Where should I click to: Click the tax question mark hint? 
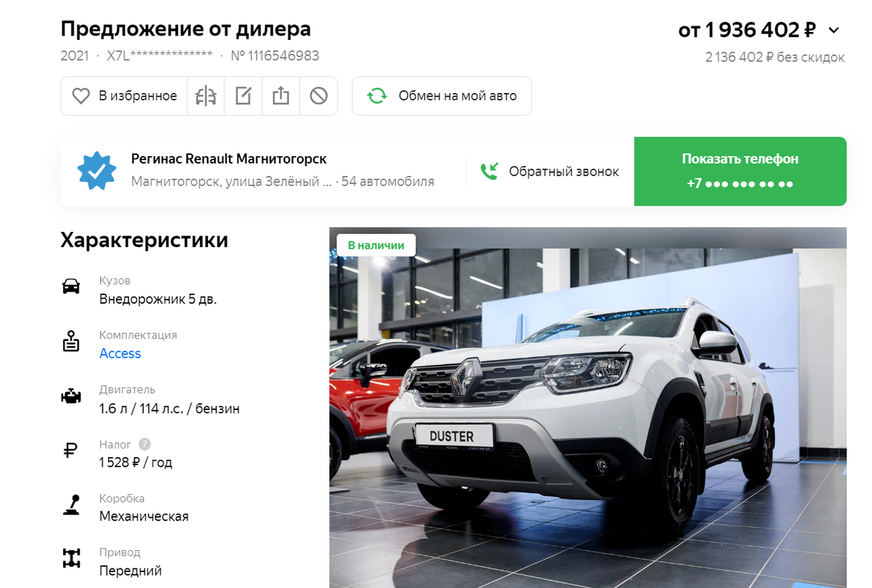pos(145,444)
